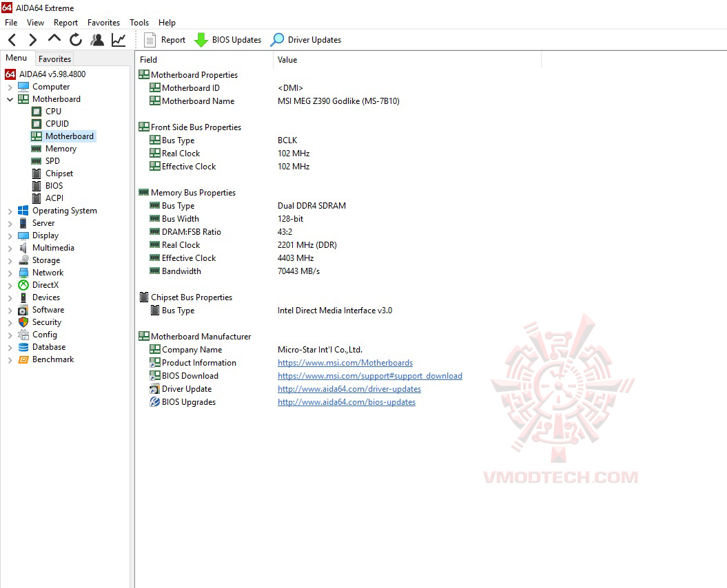727x588 pixels.
Task: Open the aida64.com bios-updates link
Action: tap(347, 402)
